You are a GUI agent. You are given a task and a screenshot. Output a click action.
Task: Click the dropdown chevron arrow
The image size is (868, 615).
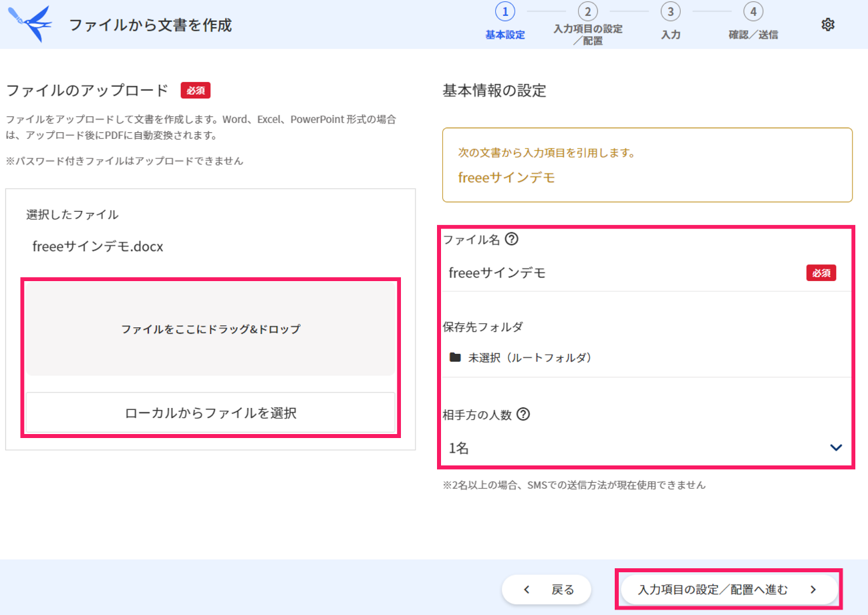(836, 448)
